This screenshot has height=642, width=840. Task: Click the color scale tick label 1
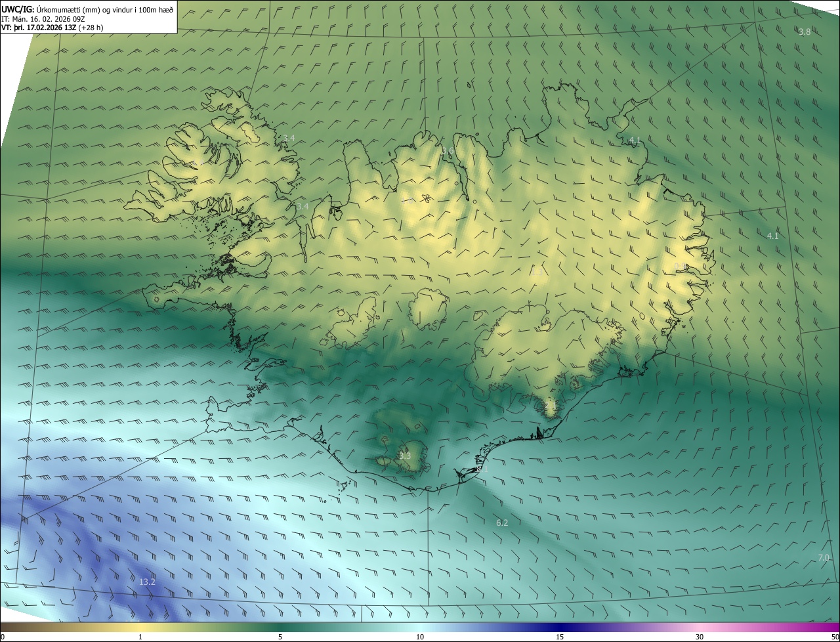tap(140, 637)
